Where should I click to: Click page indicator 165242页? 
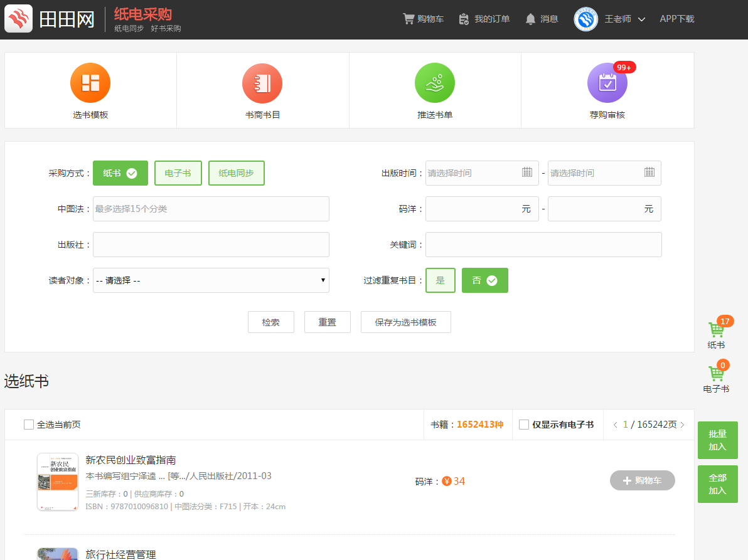point(657,425)
